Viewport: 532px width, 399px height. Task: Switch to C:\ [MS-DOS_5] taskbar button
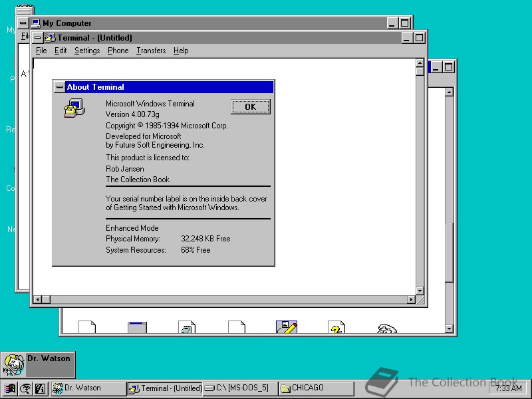pos(240,388)
